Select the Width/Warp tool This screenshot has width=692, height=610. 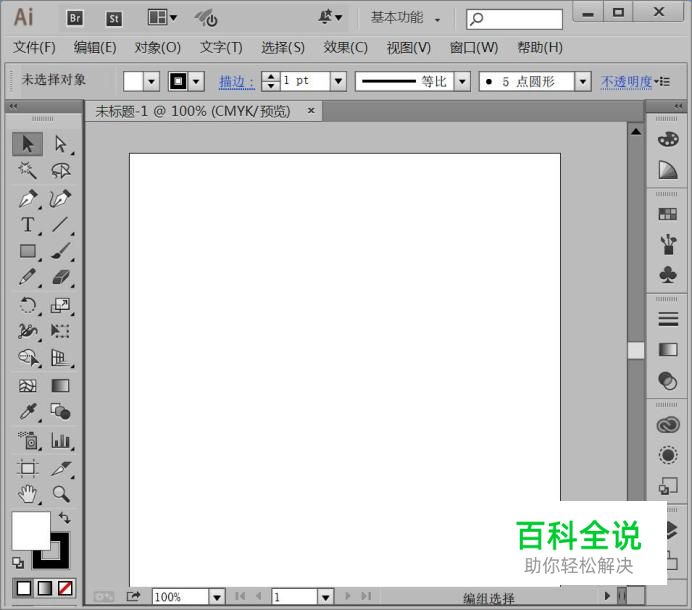coord(27,331)
